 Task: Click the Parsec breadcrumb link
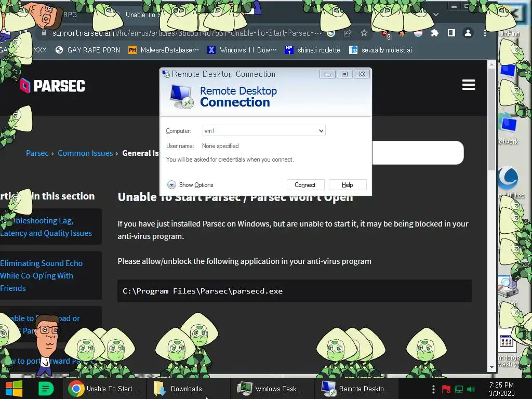37,153
